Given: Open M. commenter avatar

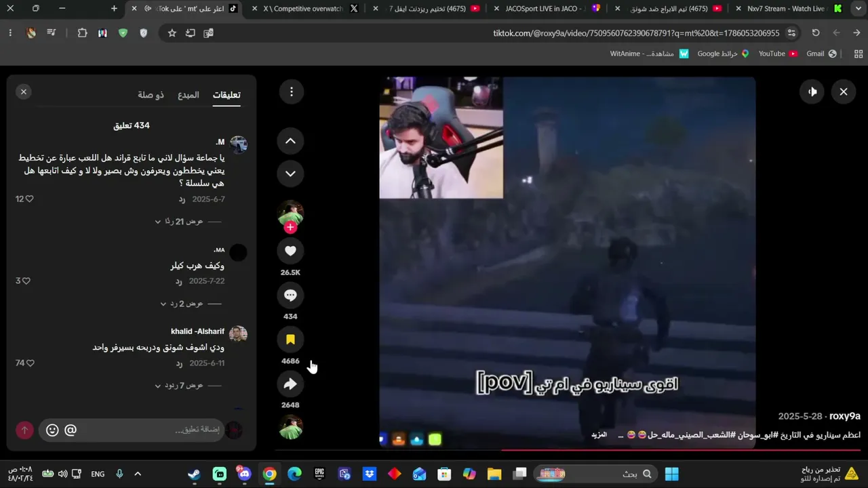Looking at the screenshot, I should click(238, 144).
